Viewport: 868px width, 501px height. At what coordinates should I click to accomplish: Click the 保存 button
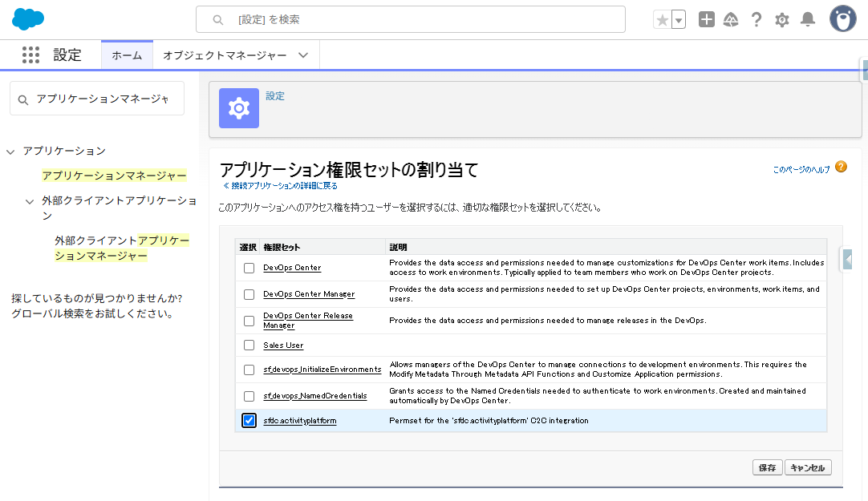tap(767, 468)
